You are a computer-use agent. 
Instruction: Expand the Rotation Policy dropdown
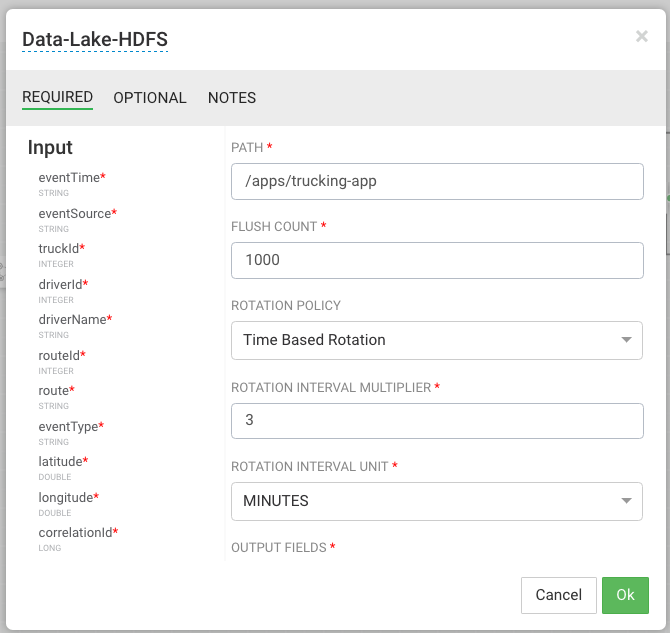pyautogui.click(x=437, y=340)
